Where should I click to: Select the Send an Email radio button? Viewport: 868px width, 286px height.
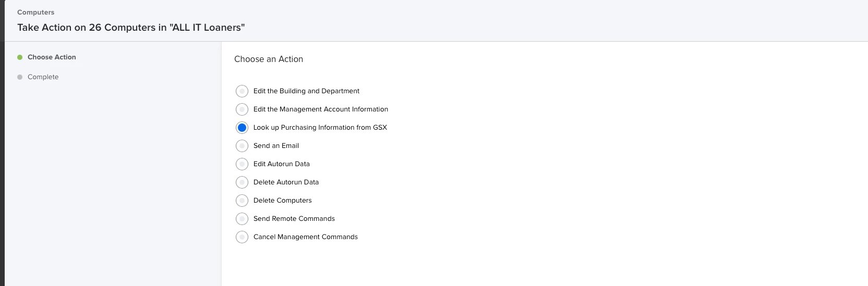coord(242,146)
